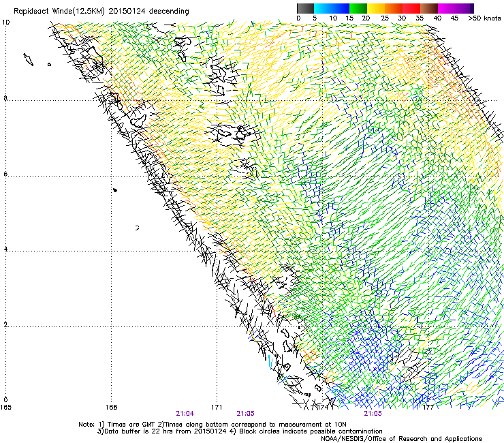Click the longitude axis label '165'
Viewport: 504px width, 443px height.
tap(5, 408)
